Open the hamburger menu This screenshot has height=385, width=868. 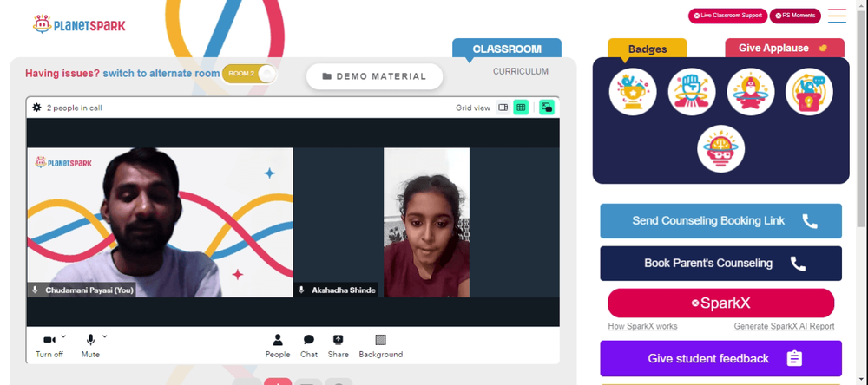(x=837, y=16)
